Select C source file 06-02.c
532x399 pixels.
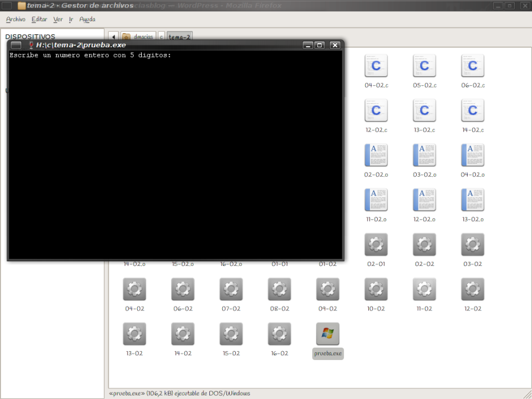coord(472,66)
